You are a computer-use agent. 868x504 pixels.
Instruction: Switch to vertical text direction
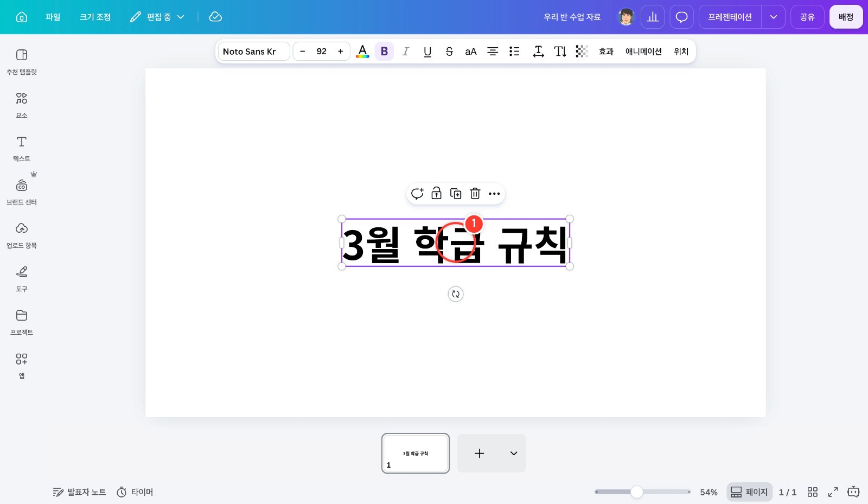[560, 51]
